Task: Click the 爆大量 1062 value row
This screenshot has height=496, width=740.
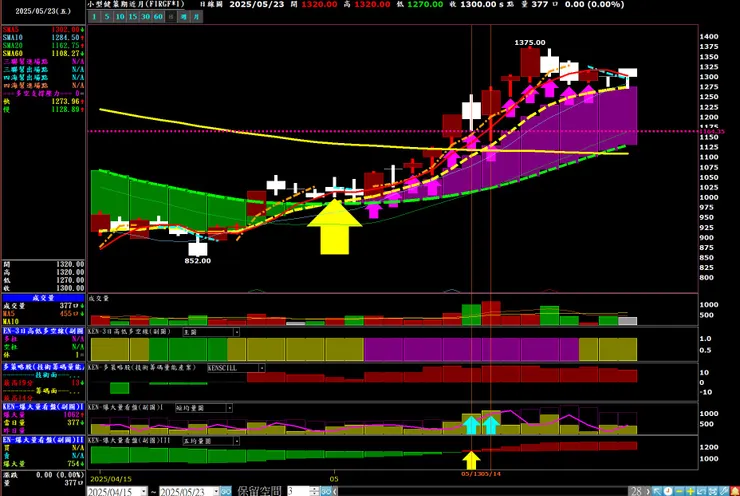Action: (43, 415)
